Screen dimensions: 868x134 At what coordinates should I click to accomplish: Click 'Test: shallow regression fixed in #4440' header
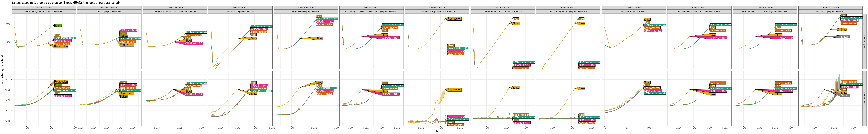click(437, 12)
